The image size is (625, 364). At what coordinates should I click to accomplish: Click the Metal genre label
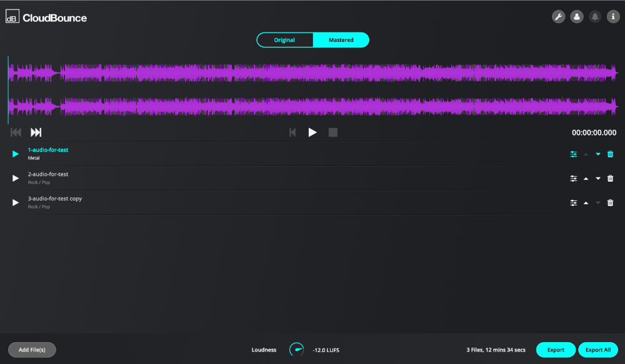[34, 158]
